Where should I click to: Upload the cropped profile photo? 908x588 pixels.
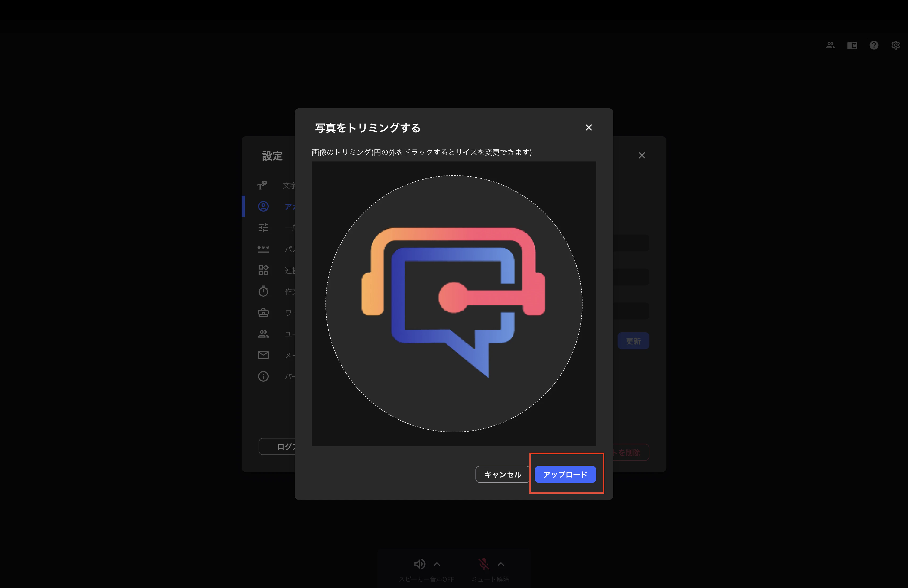(x=565, y=474)
